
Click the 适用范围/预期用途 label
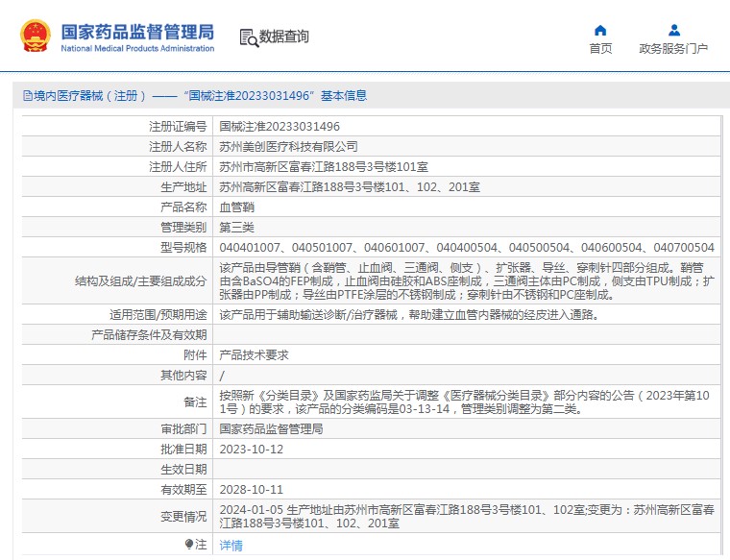[158, 315]
